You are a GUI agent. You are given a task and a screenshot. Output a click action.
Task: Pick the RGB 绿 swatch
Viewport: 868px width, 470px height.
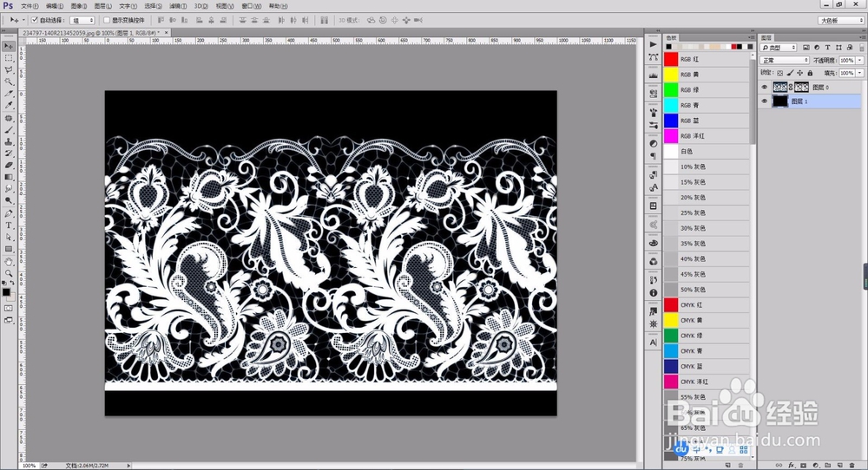(x=671, y=89)
